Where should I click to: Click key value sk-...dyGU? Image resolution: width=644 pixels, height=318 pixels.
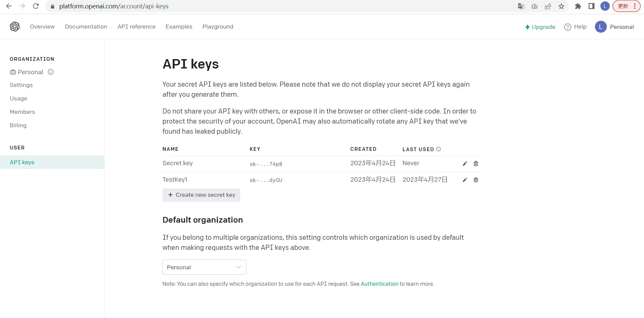click(x=266, y=180)
